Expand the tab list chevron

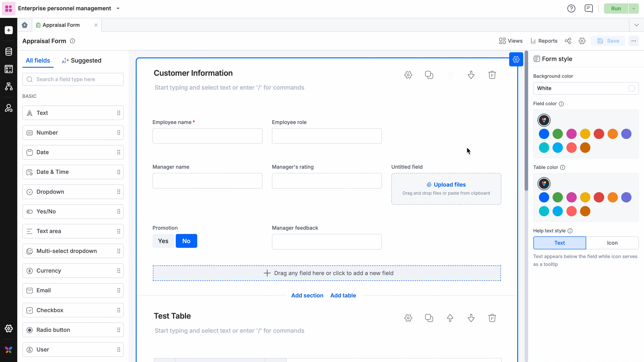click(636, 25)
